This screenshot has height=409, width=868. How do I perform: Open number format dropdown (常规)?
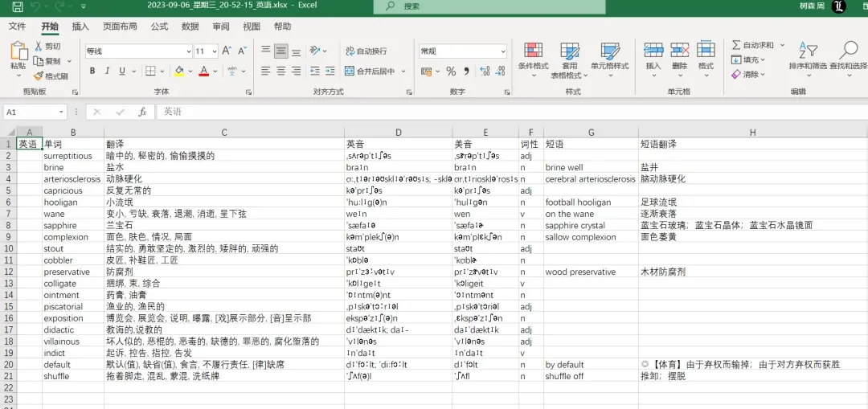pos(502,51)
